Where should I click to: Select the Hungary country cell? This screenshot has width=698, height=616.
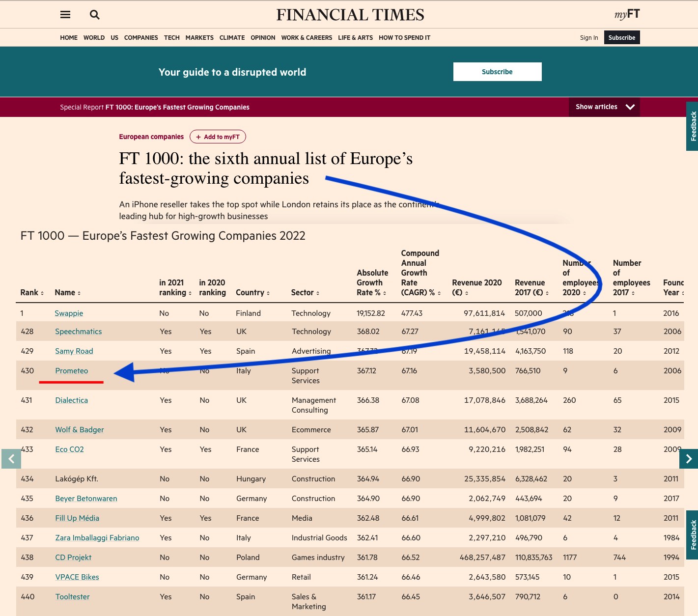(251, 479)
